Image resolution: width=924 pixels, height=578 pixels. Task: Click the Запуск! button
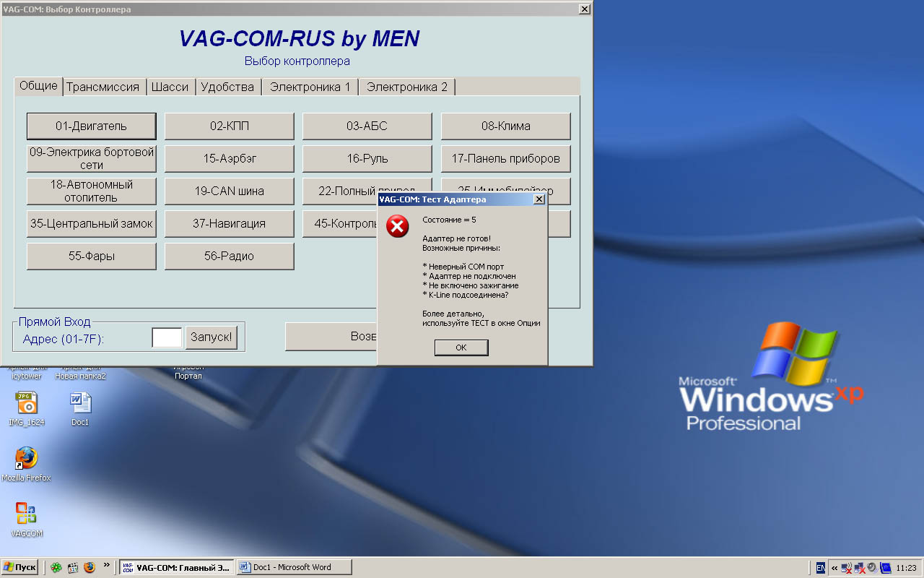[212, 337]
